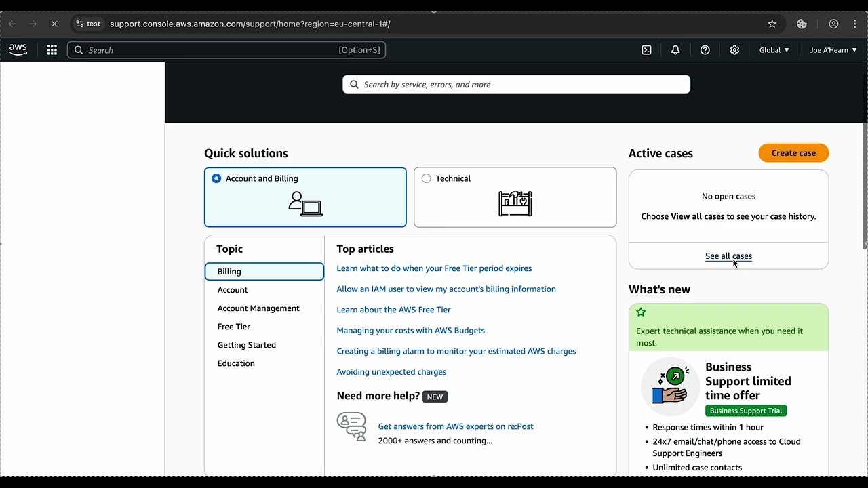Click the Technical toolbox illustration

[x=515, y=203]
